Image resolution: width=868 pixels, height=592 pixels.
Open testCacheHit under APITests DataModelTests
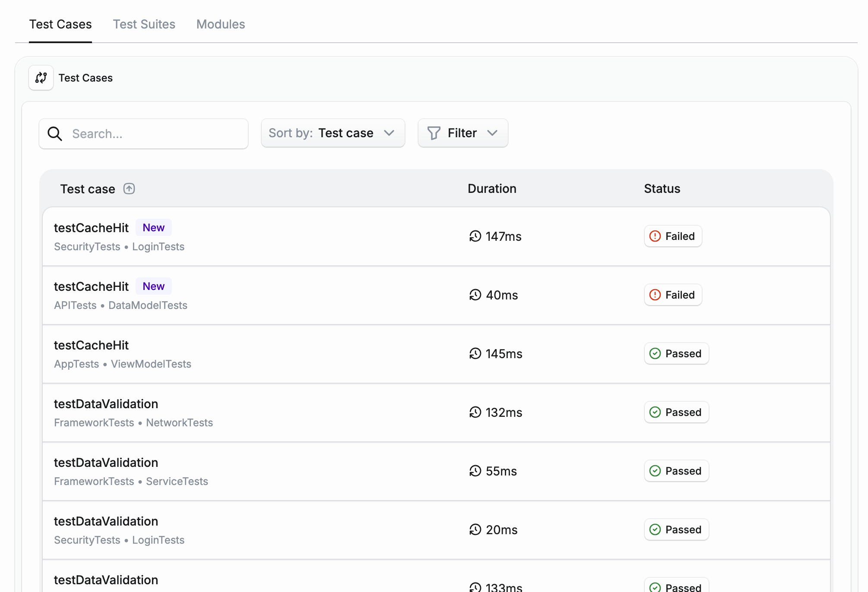pos(91,287)
